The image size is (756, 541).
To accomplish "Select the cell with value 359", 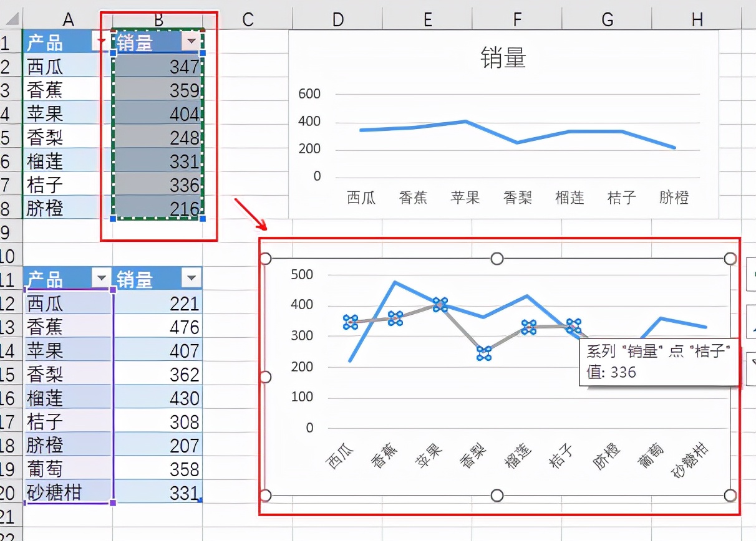I will 158,89.
